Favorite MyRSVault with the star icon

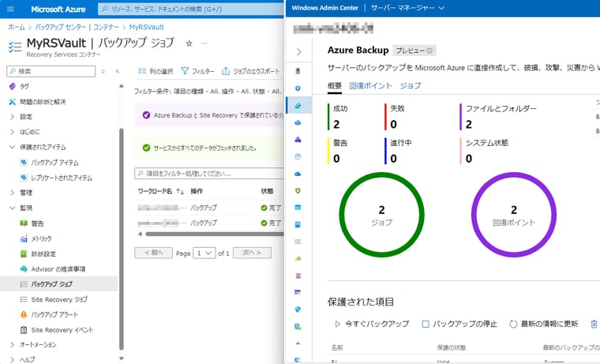tap(189, 43)
